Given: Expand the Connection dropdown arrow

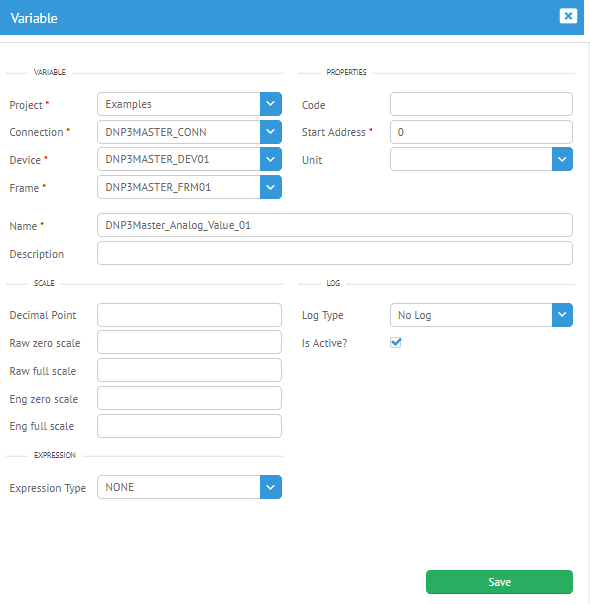Looking at the screenshot, I should pyautogui.click(x=271, y=132).
